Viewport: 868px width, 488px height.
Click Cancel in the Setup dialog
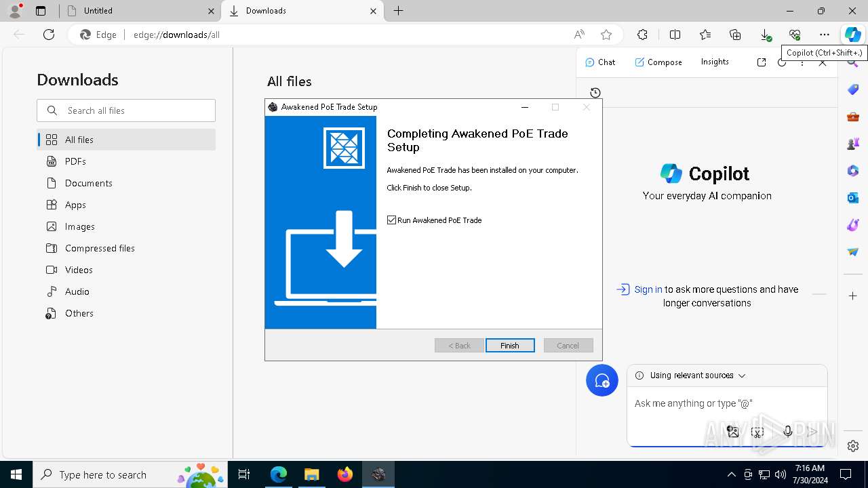568,346
